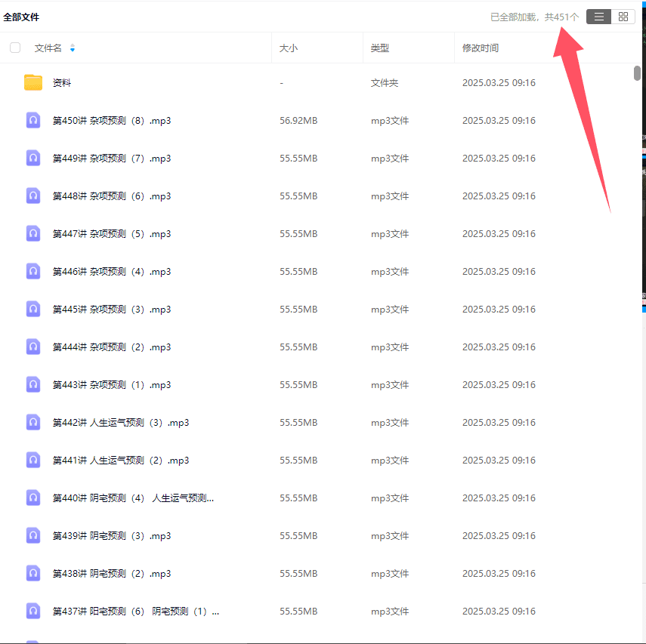Screen dimensions: 646x644
Task: Open the 资料 folder by its name
Action: [63, 82]
